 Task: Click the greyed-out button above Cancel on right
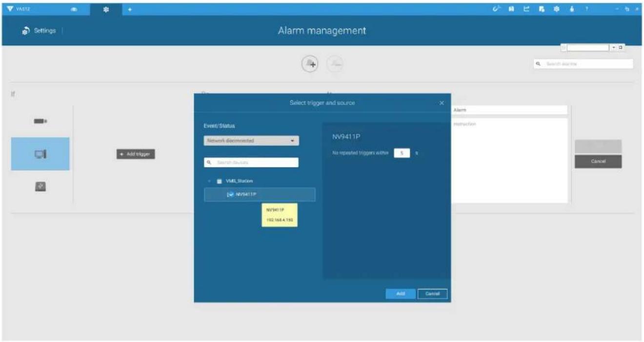point(598,146)
